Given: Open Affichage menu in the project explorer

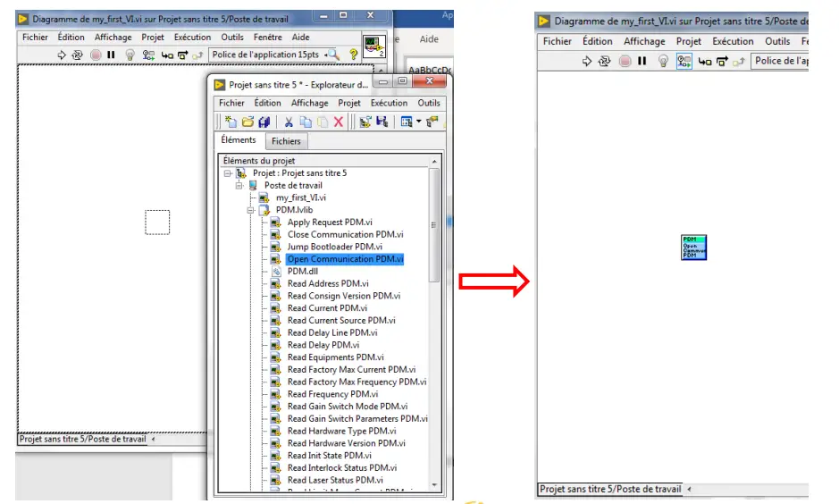Looking at the screenshot, I should point(309,103).
